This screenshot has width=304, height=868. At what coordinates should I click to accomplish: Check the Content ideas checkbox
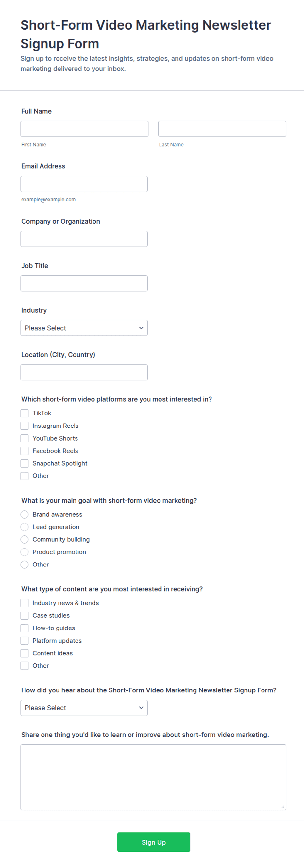[25, 653]
